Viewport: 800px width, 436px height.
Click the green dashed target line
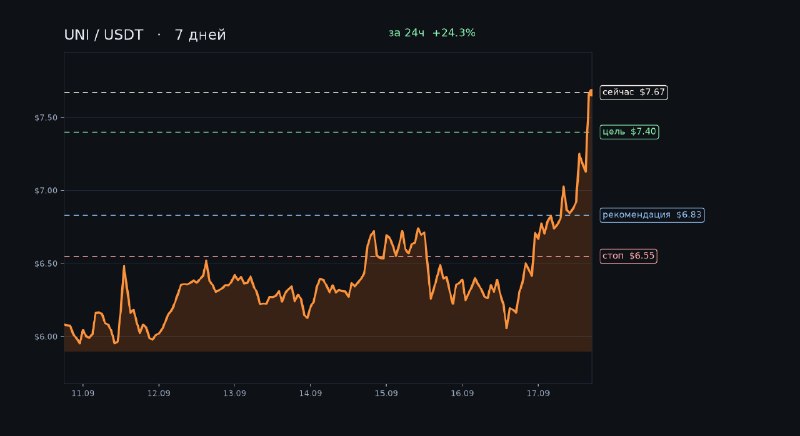click(328, 133)
